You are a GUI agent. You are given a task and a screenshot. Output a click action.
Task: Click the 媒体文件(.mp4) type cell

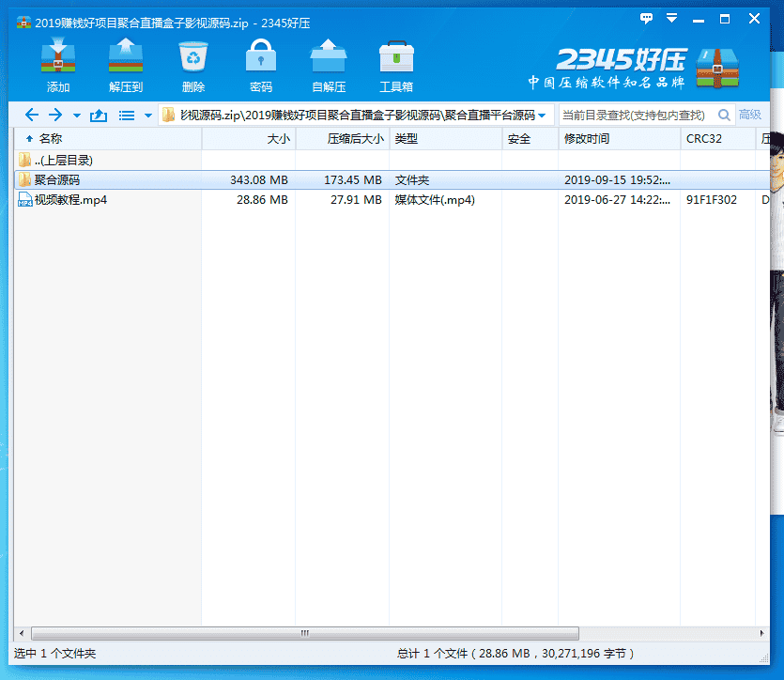(435, 200)
